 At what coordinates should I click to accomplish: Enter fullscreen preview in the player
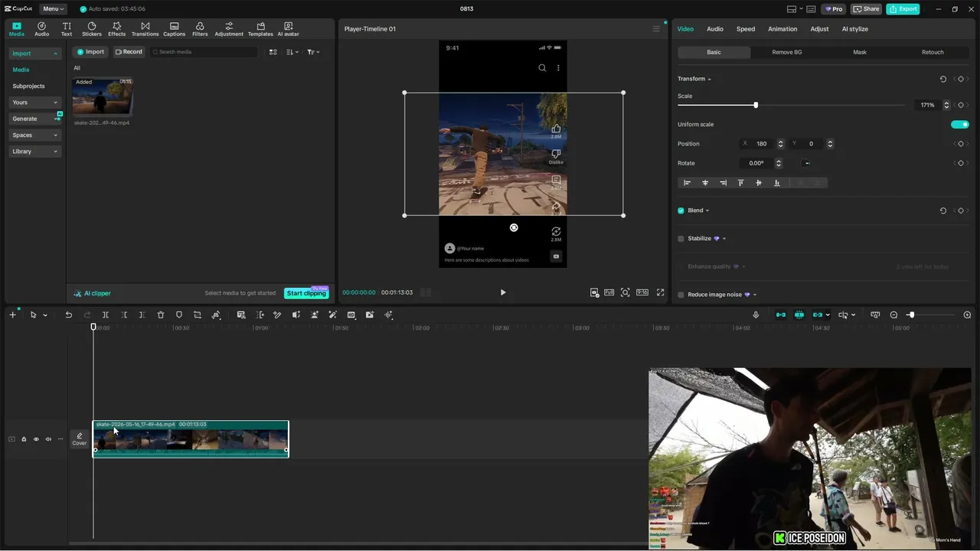(x=660, y=292)
